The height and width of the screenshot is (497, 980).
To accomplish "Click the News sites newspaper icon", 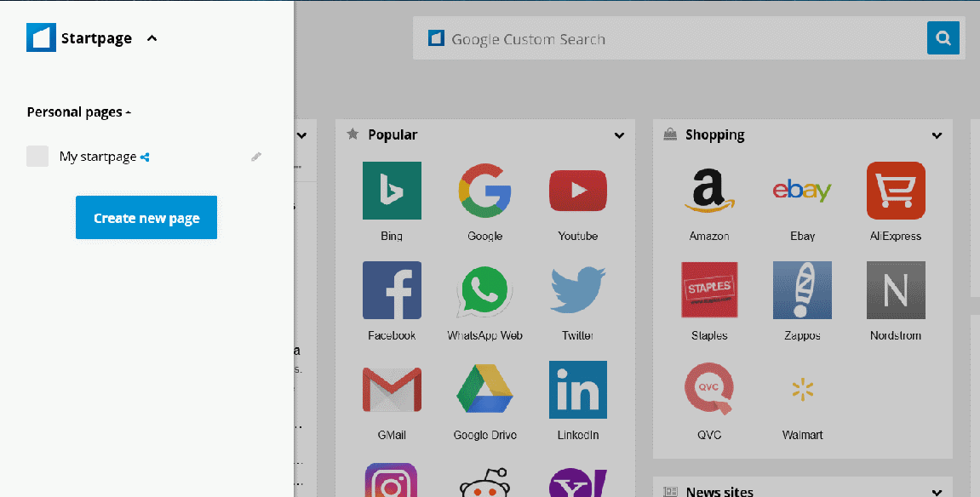I will pyautogui.click(x=670, y=492).
